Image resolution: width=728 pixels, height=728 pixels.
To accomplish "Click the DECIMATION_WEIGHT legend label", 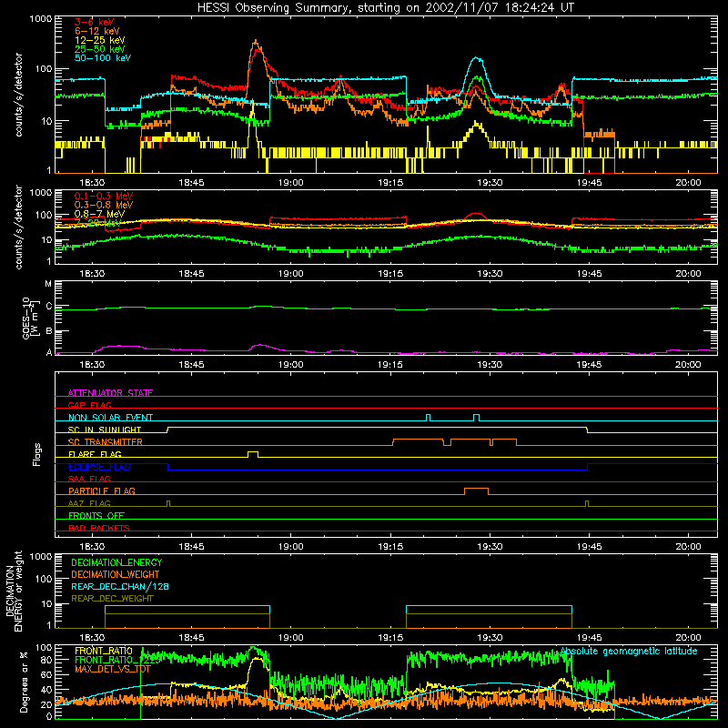I will (x=116, y=574).
